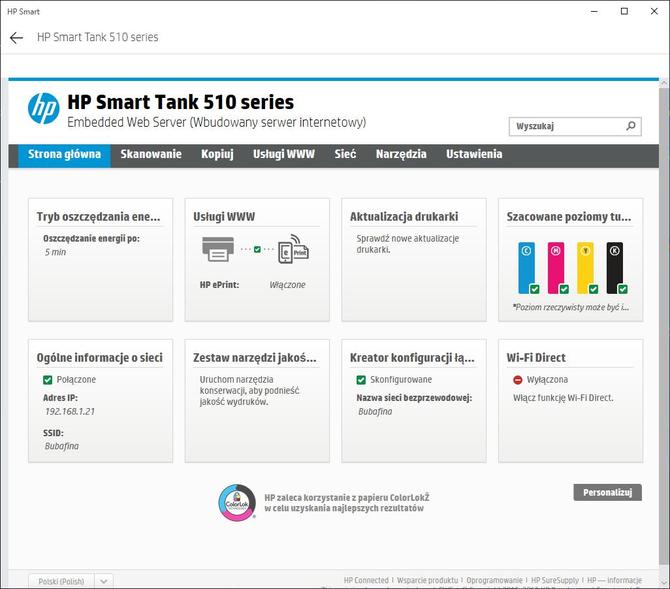
Task: Click the check mark on cyan tank
Action: [x=535, y=289]
